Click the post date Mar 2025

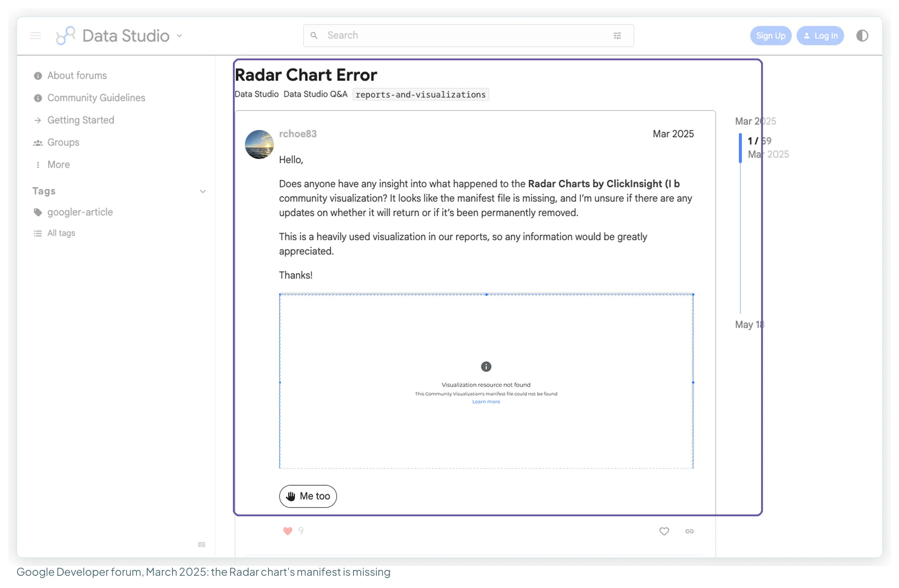tap(673, 134)
